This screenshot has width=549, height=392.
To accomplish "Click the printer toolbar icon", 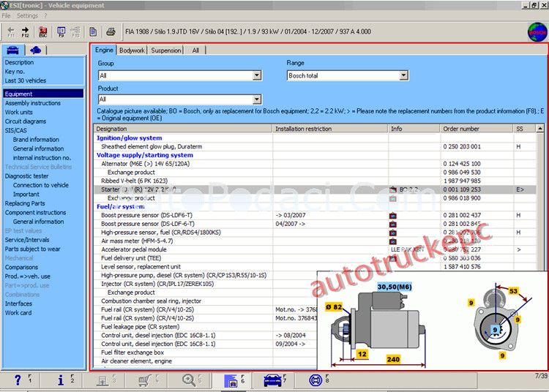I will tap(111, 32).
